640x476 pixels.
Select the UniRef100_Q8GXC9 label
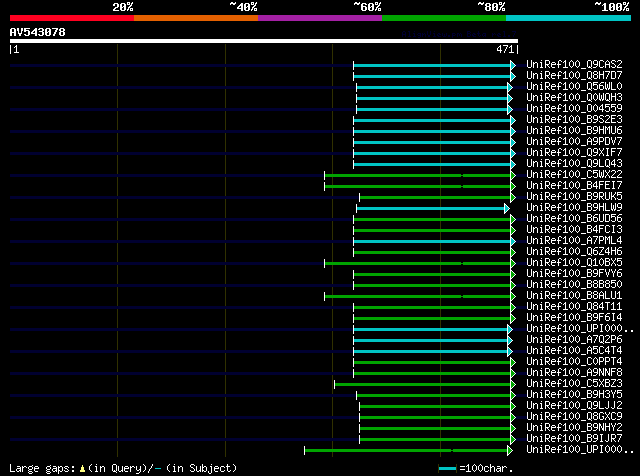pos(574,417)
